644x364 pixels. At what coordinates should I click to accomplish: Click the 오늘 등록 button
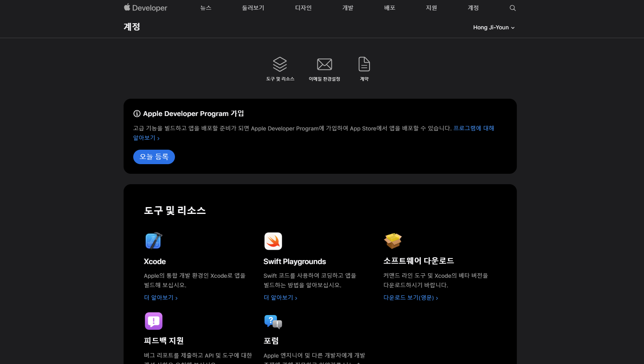coord(154,157)
